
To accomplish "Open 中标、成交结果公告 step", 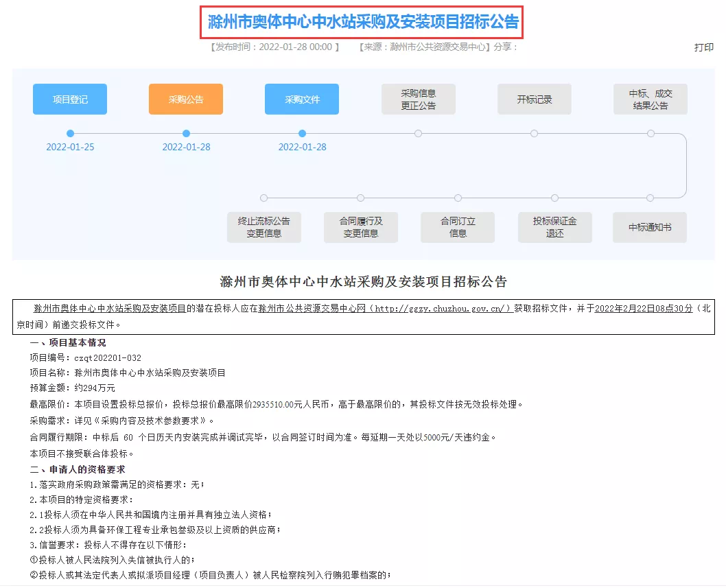I will [650, 99].
